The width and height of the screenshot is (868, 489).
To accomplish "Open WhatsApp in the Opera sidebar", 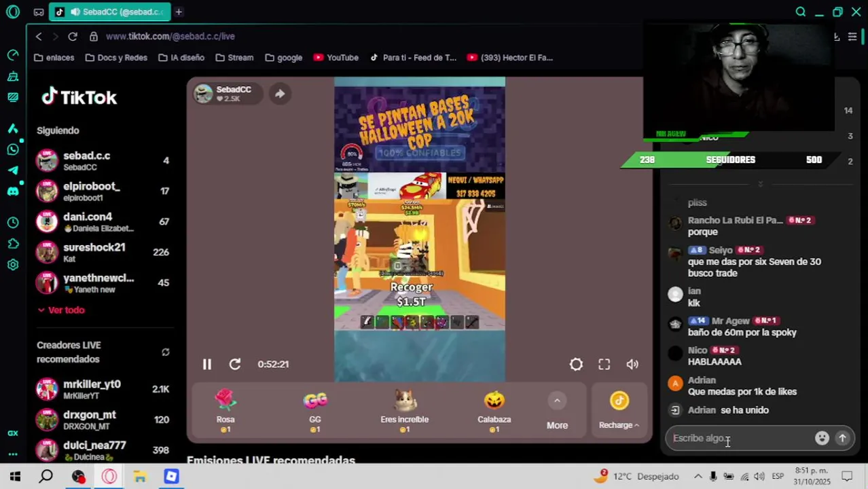I will coord(12,149).
